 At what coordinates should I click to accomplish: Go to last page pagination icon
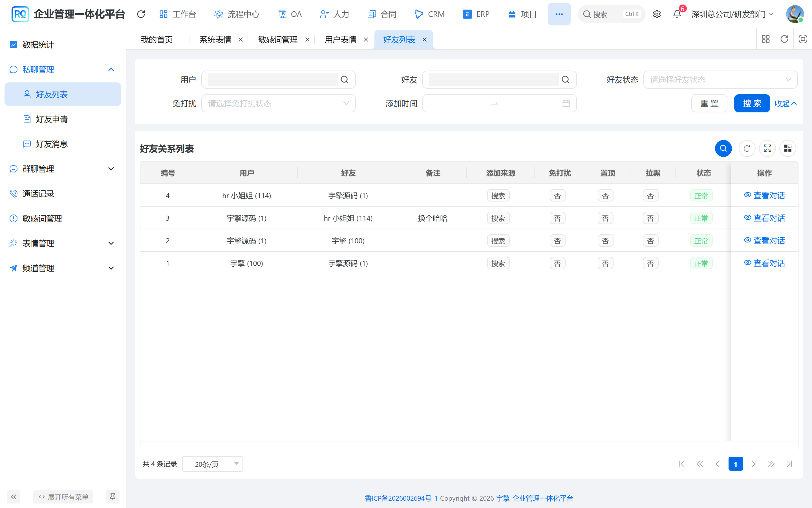pos(789,464)
